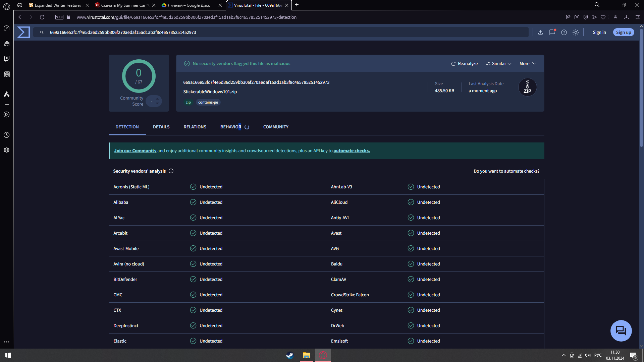Viewport: 644px width, 362px height.
Task: Expand the Similar dropdown
Action: tap(498, 64)
